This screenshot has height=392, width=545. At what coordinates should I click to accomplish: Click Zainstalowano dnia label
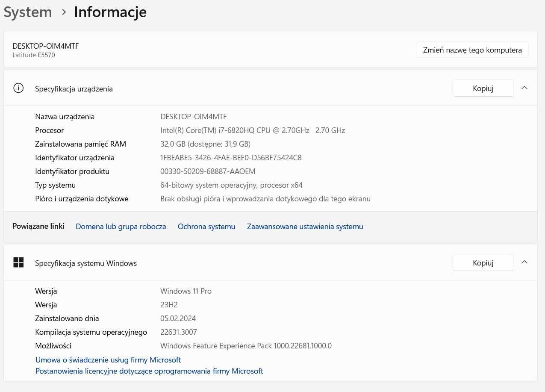pyautogui.click(x=67, y=318)
